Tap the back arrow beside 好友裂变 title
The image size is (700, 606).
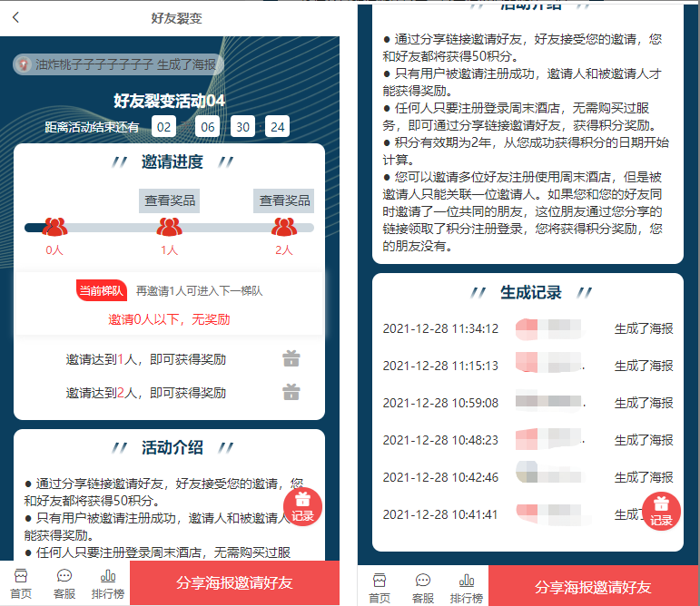16,18
